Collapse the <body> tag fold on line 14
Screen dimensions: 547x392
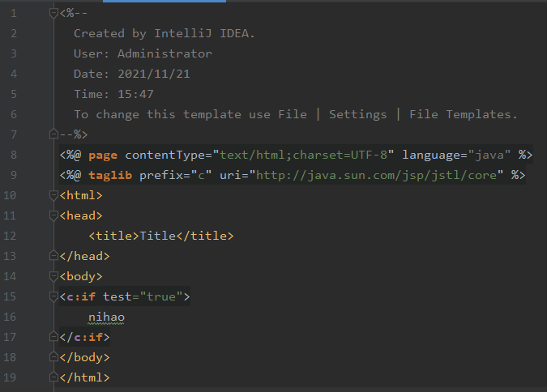pyautogui.click(x=53, y=276)
